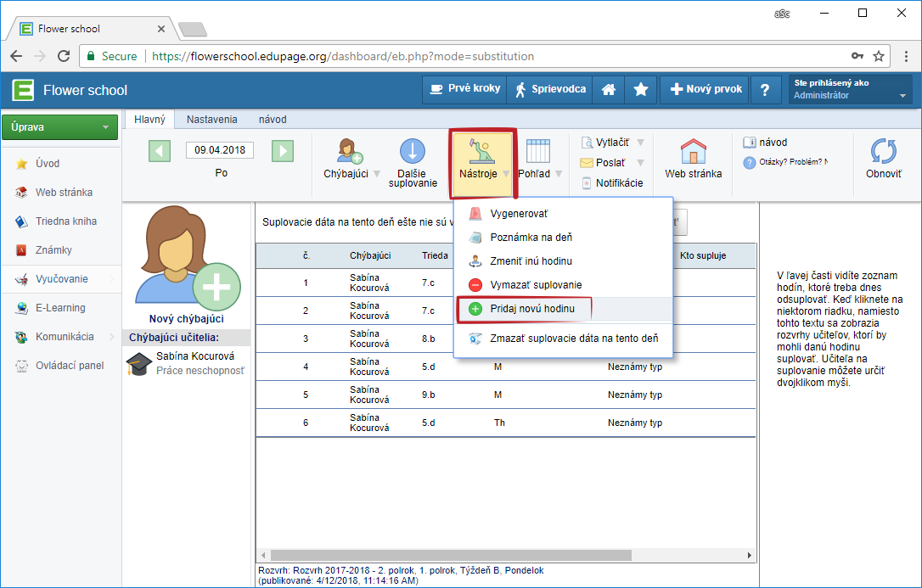Click the browser address bar URL
The width and height of the screenshot is (922, 588).
click(343, 56)
